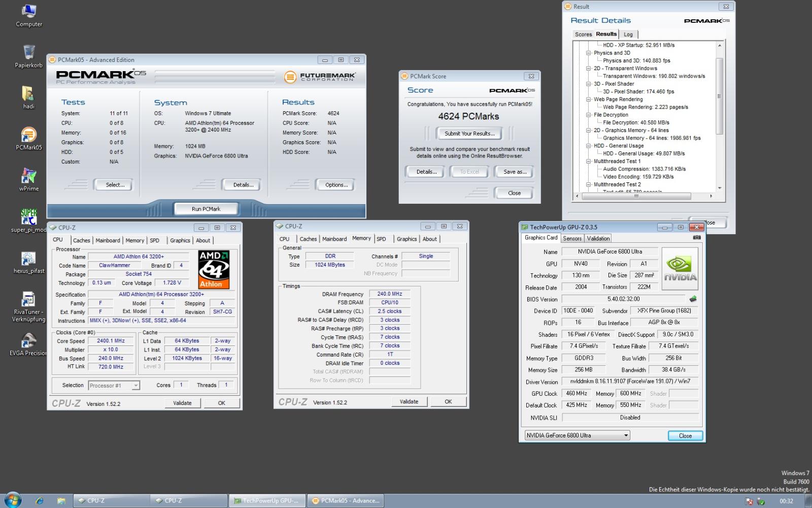Click GPU-Z BIOS Version field 5.40.02.32.00
Screen dimensions: 812x508
click(x=623, y=299)
